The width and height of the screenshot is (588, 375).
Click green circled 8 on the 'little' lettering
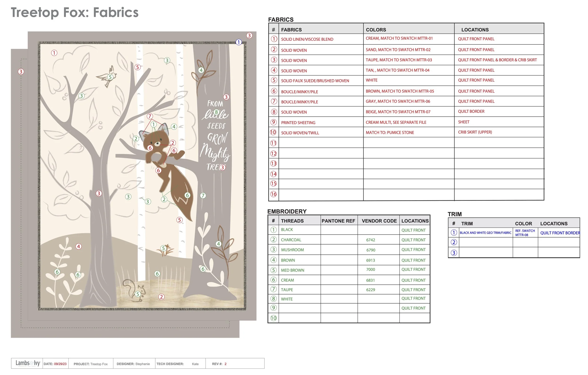[216, 112]
